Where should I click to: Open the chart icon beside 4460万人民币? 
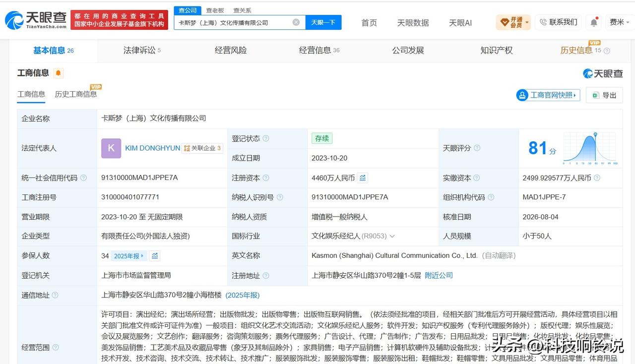pyautogui.click(x=363, y=178)
